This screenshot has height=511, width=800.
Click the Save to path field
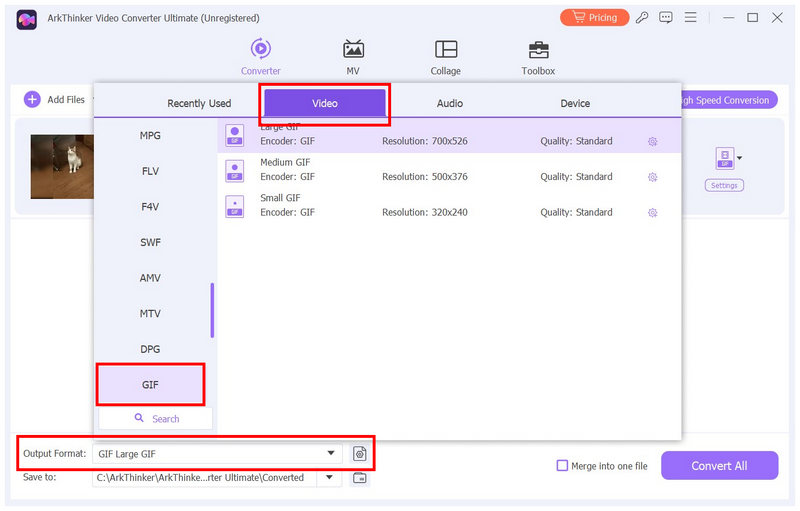[204, 478]
